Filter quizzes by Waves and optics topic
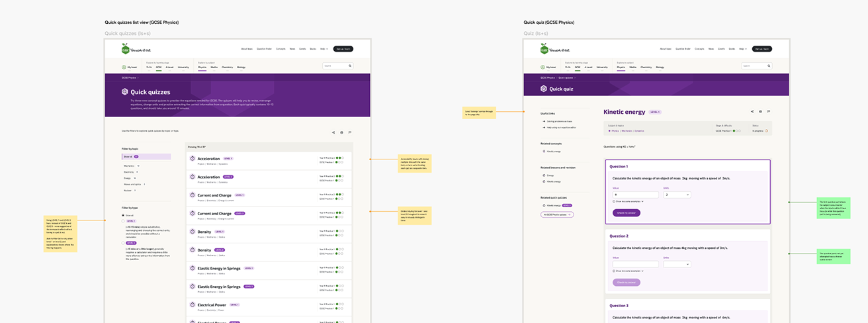The width and height of the screenshot is (868, 323). pyautogui.click(x=134, y=184)
